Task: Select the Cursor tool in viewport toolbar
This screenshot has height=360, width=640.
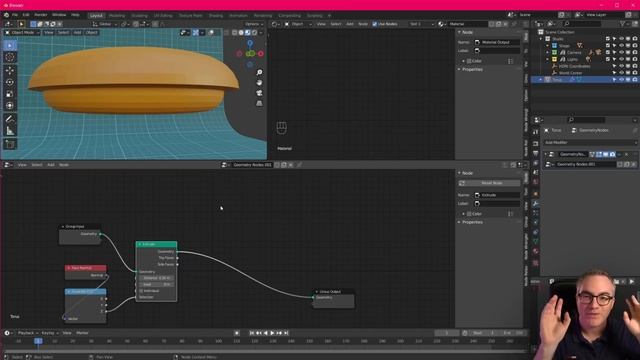Action: click(x=10, y=58)
